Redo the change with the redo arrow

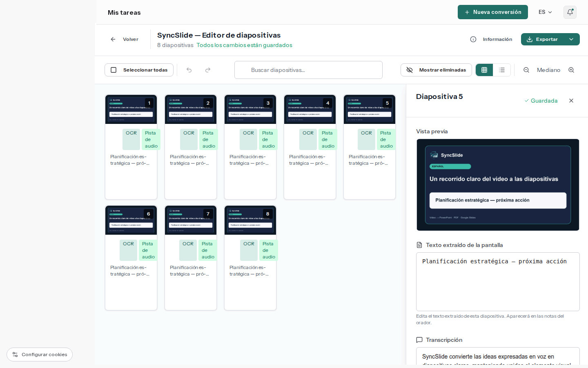click(208, 70)
